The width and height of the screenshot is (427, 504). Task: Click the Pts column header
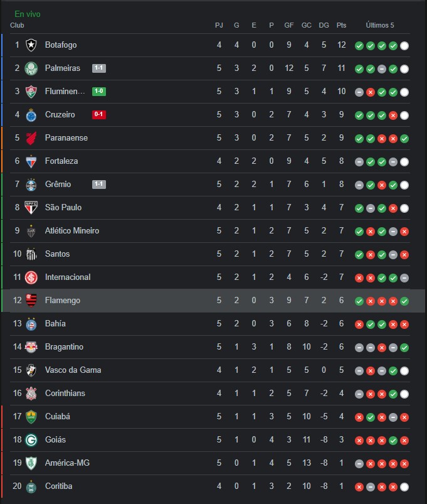[x=341, y=25]
